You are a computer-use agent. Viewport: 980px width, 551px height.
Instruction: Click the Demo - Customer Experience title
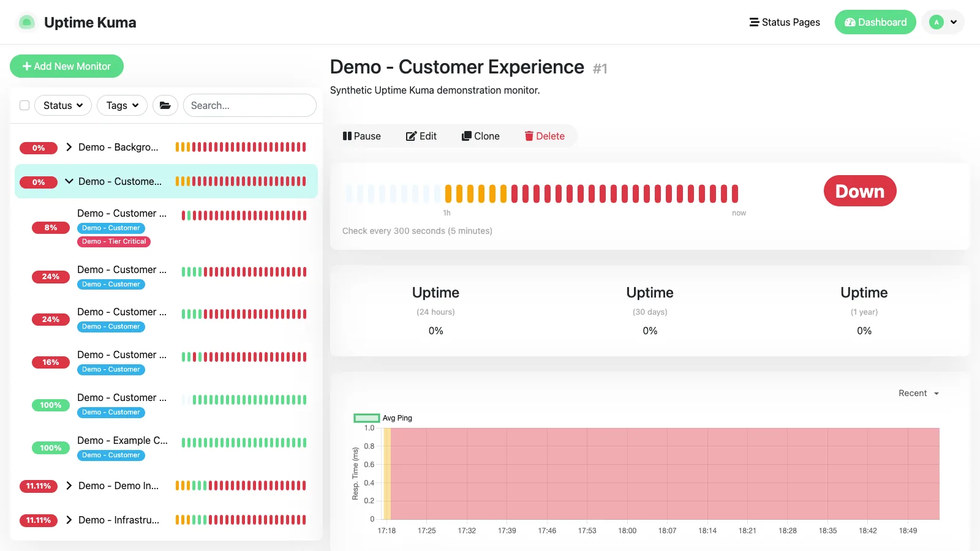click(x=457, y=67)
